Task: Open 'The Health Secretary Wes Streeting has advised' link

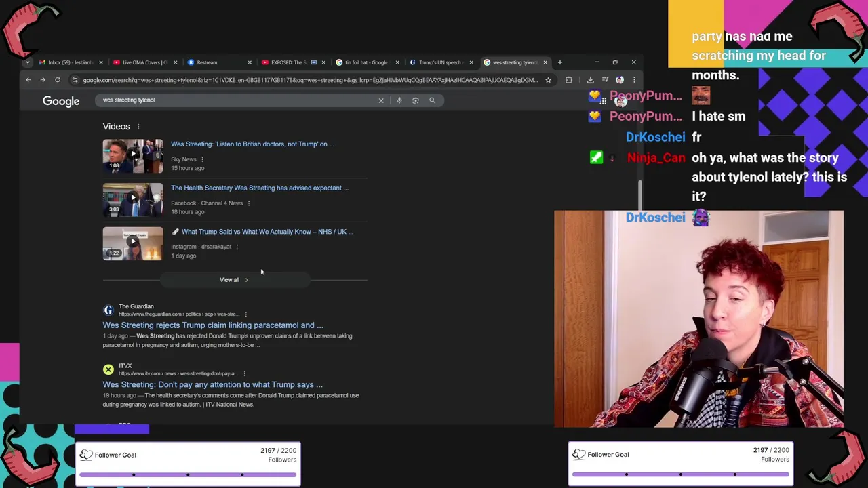Action: pos(260,188)
